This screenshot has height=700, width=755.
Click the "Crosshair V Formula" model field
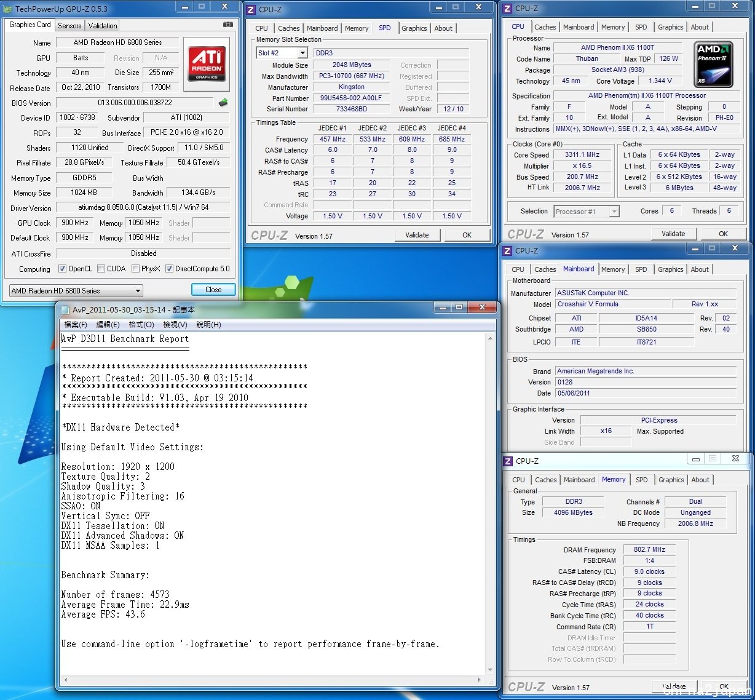612,304
